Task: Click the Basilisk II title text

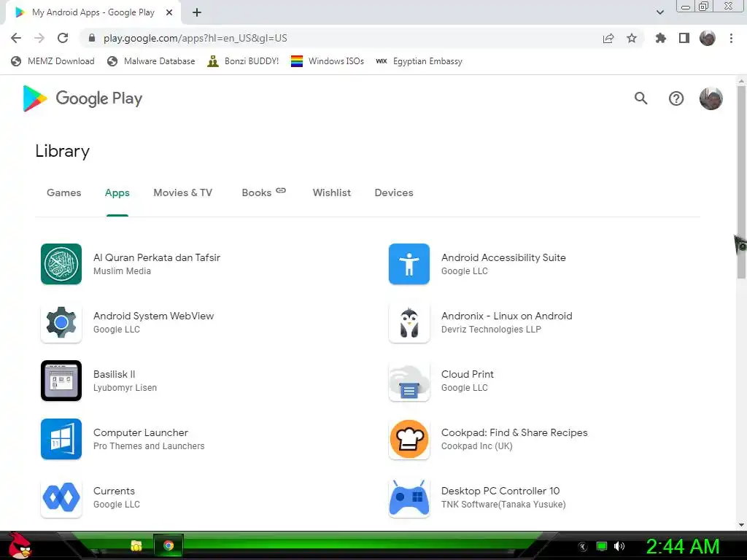Action: point(115,374)
